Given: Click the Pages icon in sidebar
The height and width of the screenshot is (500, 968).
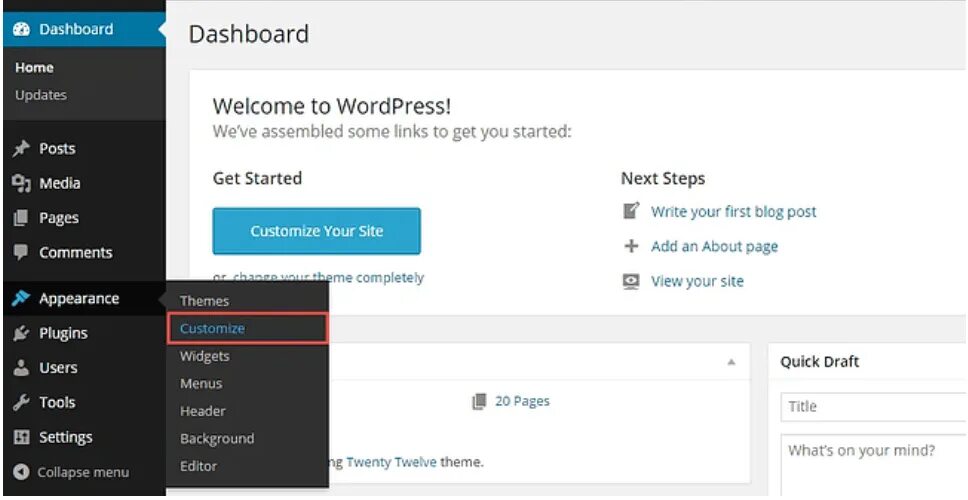Looking at the screenshot, I should (x=20, y=219).
